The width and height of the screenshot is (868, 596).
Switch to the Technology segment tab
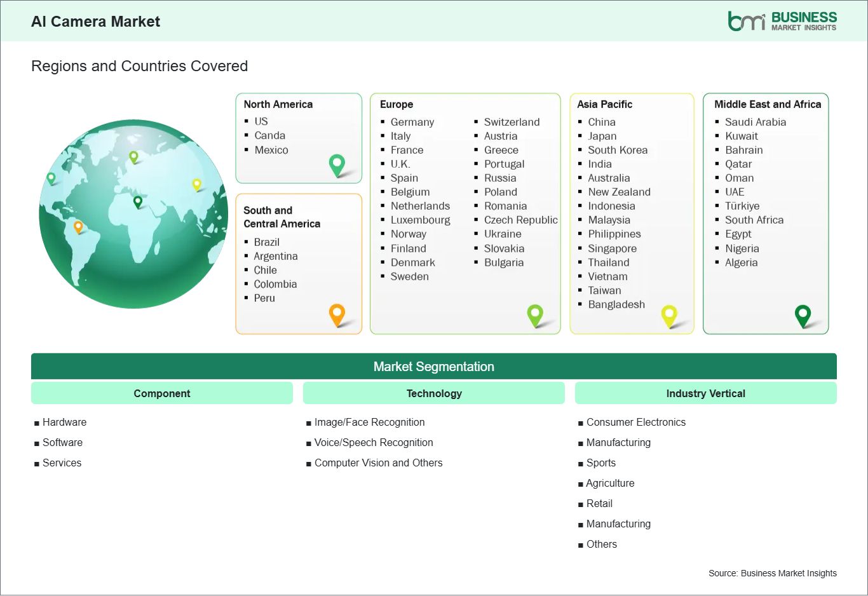tap(434, 393)
